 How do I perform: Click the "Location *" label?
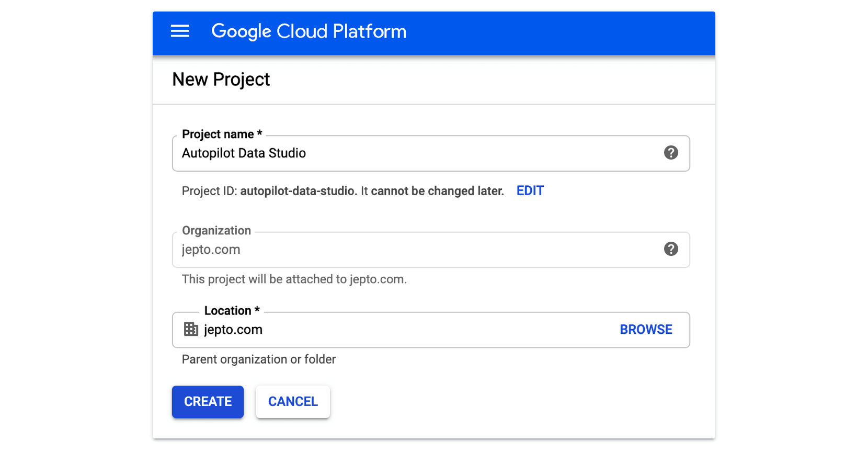[x=232, y=311]
